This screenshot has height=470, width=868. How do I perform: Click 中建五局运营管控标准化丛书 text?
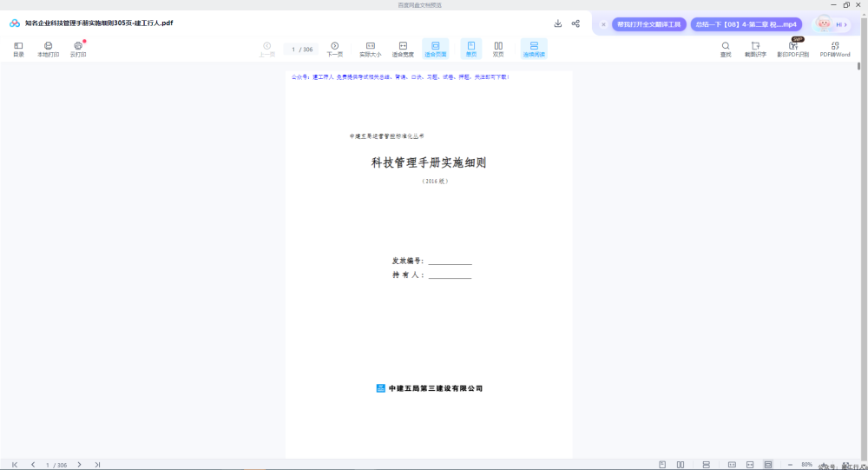click(387, 136)
